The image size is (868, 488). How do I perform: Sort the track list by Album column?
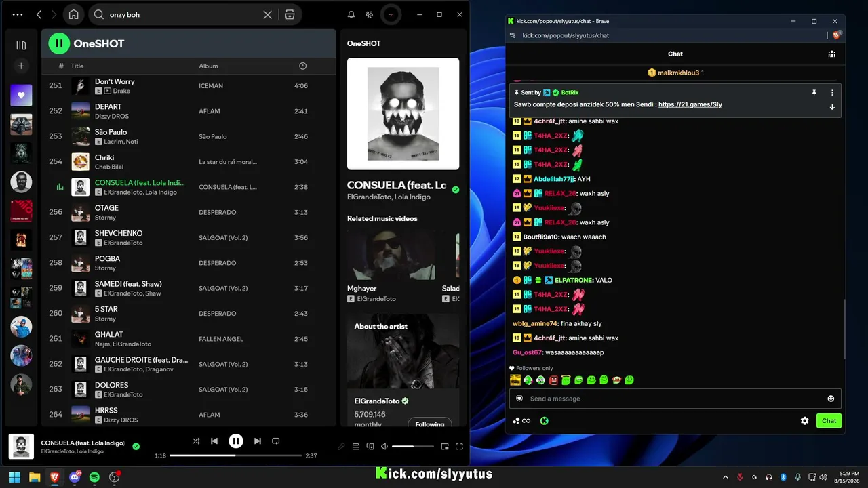pyautogui.click(x=208, y=66)
